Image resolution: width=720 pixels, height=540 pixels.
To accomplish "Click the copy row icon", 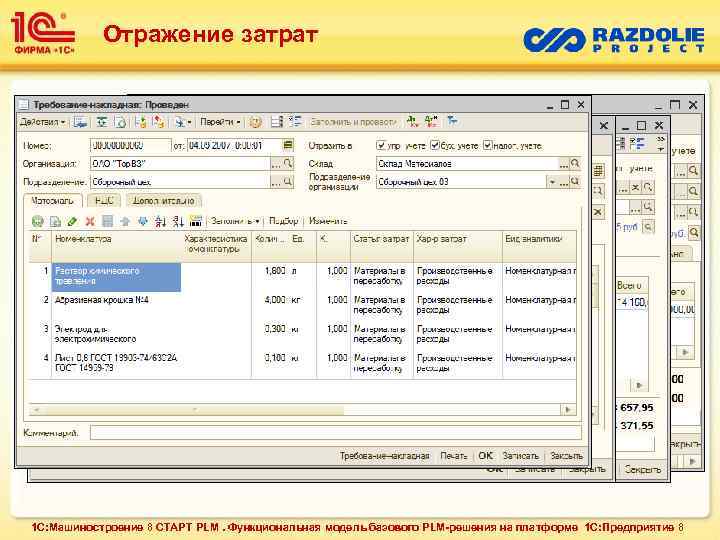I will (x=55, y=222).
